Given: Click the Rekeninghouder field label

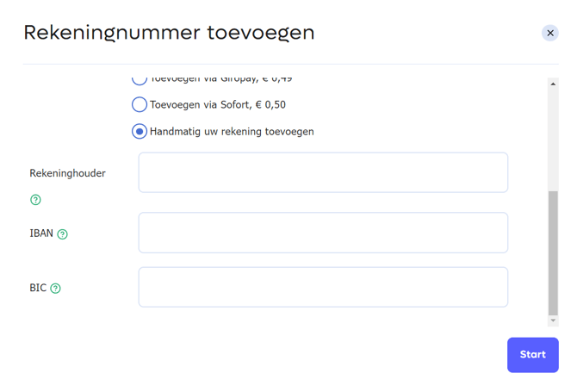Looking at the screenshot, I should 67,173.
